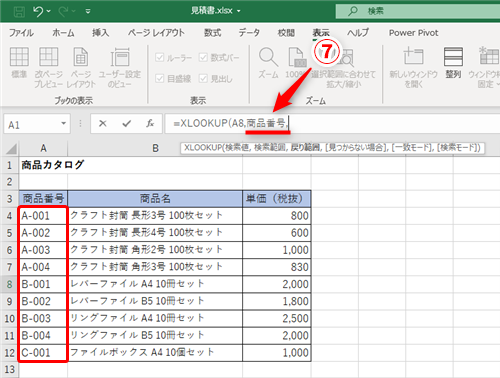Open the 見積書.xlsx file name dropdown
500x378 pixels.
click(x=239, y=11)
